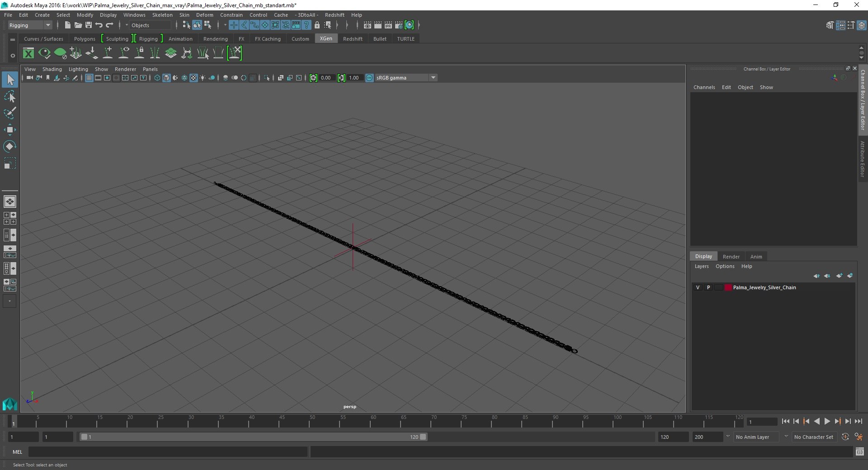The height and width of the screenshot is (470, 868).
Task: Open Channels menu in Channel Box
Action: [x=704, y=87]
